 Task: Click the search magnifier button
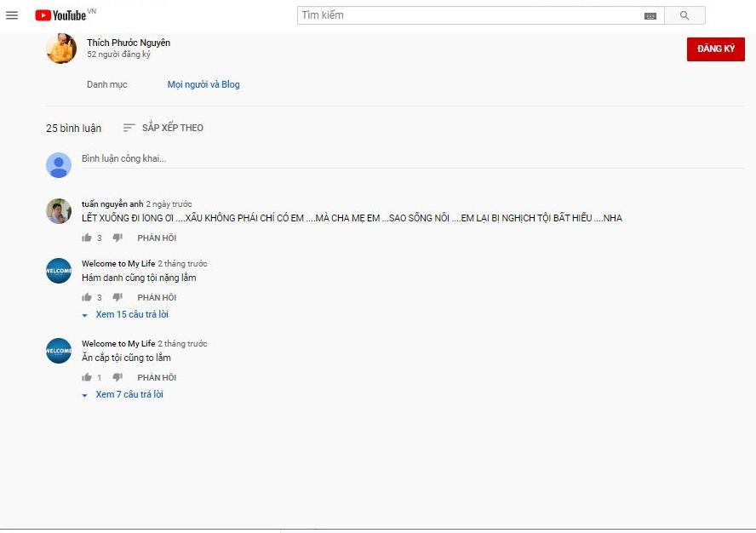pos(684,15)
